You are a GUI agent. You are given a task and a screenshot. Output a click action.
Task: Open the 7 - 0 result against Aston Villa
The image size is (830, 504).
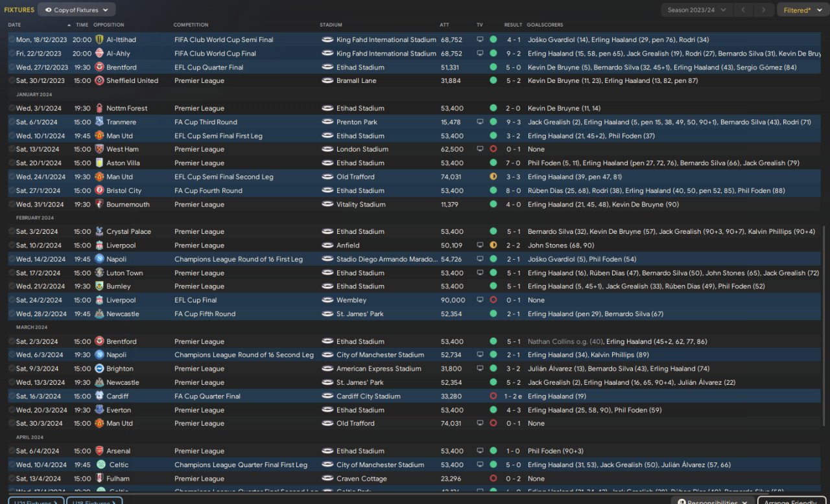[513, 163]
